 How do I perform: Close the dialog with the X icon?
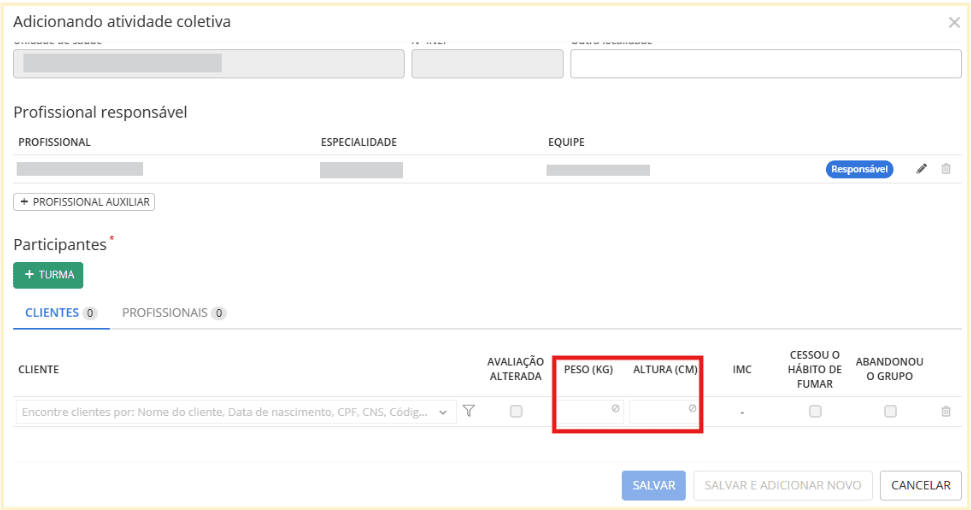pyautogui.click(x=954, y=22)
